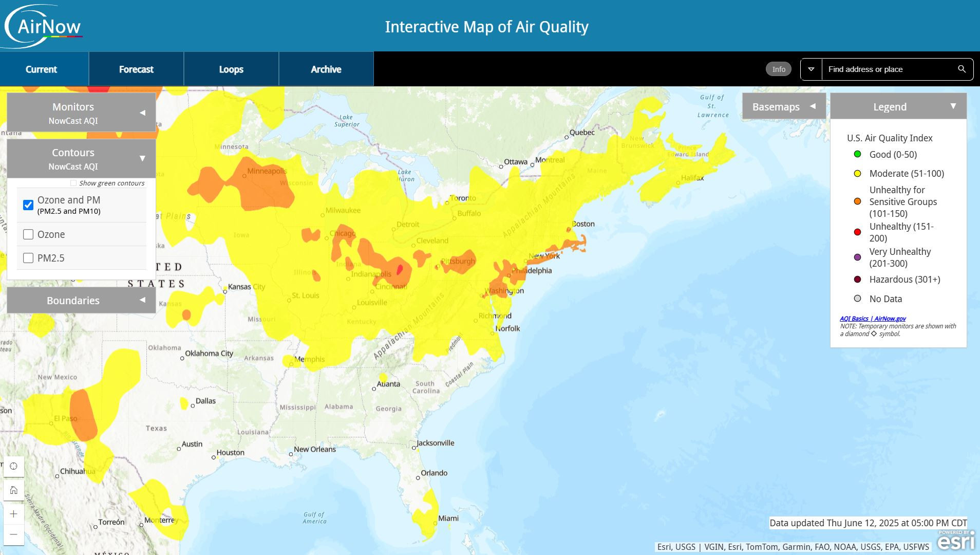Image resolution: width=980 pixels, height=555 pixels.
Task: Click the Atlanta city label
Action: point(388,384)
